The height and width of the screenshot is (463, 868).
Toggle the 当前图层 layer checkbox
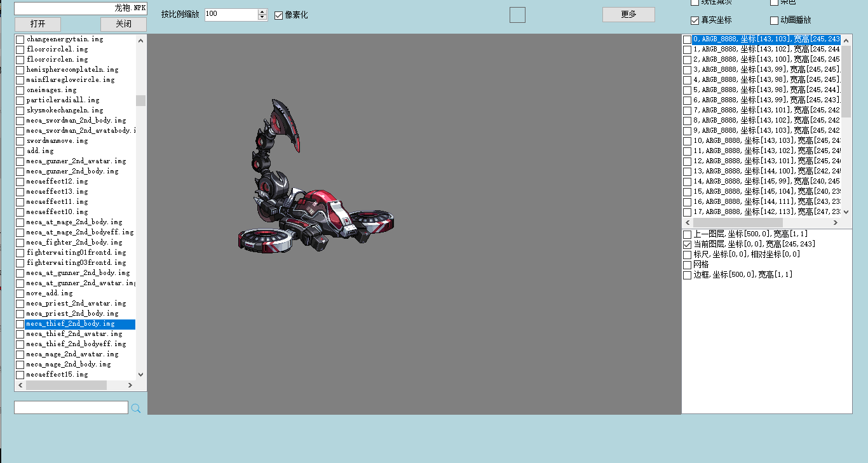point(688,244)
